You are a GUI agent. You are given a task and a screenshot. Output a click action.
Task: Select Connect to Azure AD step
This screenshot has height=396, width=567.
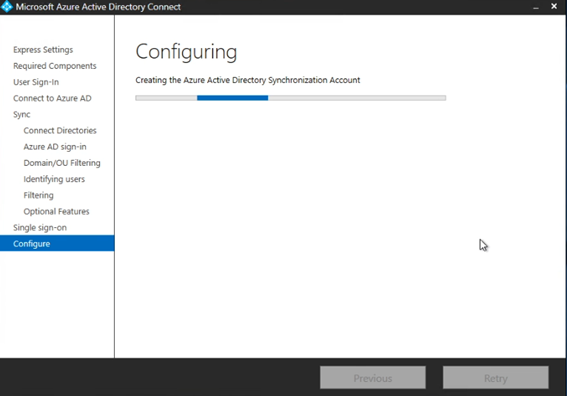click(x=52, y=98)
